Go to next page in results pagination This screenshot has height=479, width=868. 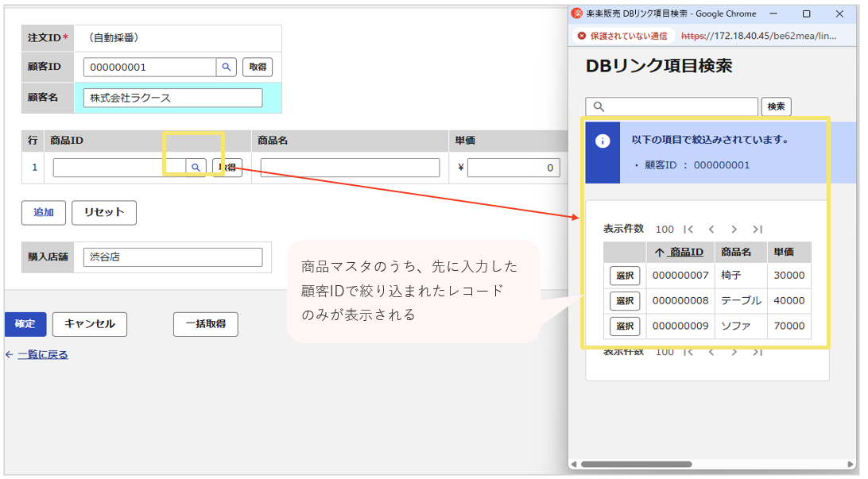coord(734,229)
